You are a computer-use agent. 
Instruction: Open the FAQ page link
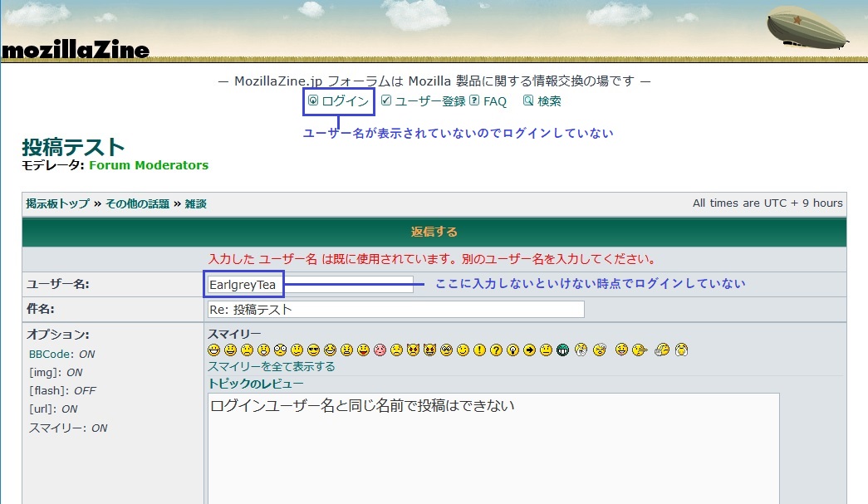(x=494, y=101)
